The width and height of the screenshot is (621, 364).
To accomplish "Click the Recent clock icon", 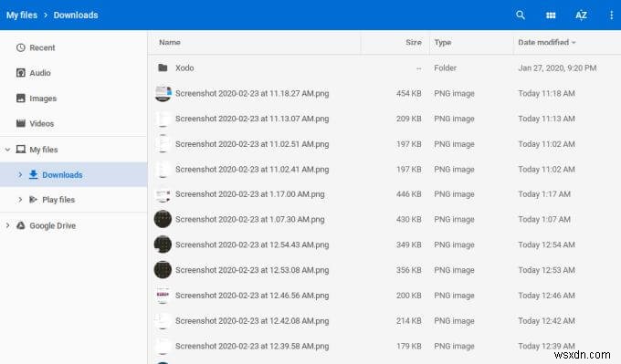I will 21,47.
